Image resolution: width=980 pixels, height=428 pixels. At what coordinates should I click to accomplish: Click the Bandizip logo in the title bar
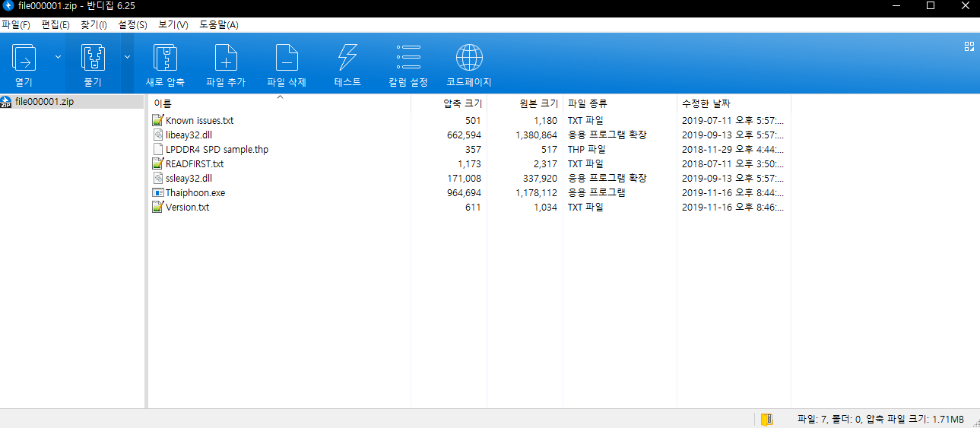[8, 5]
